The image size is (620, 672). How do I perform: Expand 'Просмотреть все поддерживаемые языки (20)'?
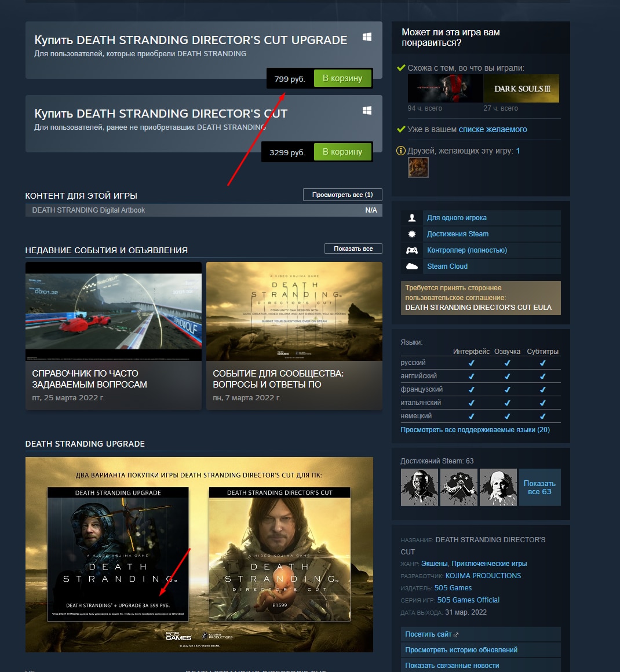[475, 430]
